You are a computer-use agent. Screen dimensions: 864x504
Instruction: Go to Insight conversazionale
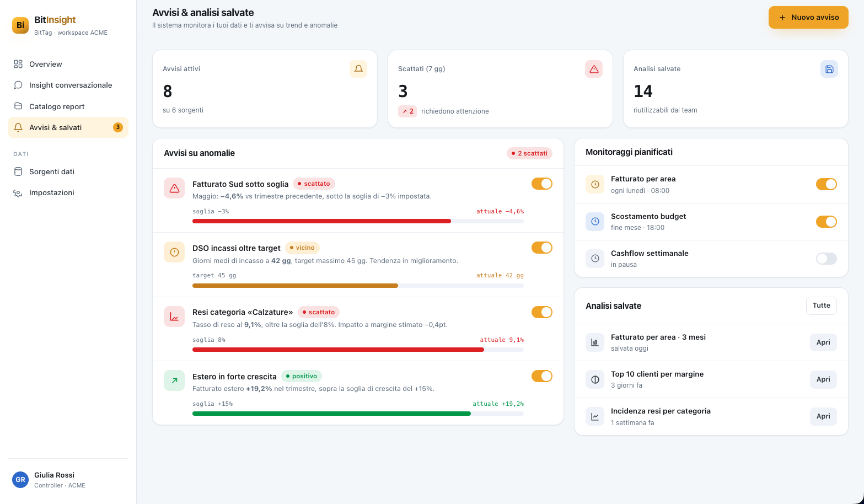(x=68, y=85)
